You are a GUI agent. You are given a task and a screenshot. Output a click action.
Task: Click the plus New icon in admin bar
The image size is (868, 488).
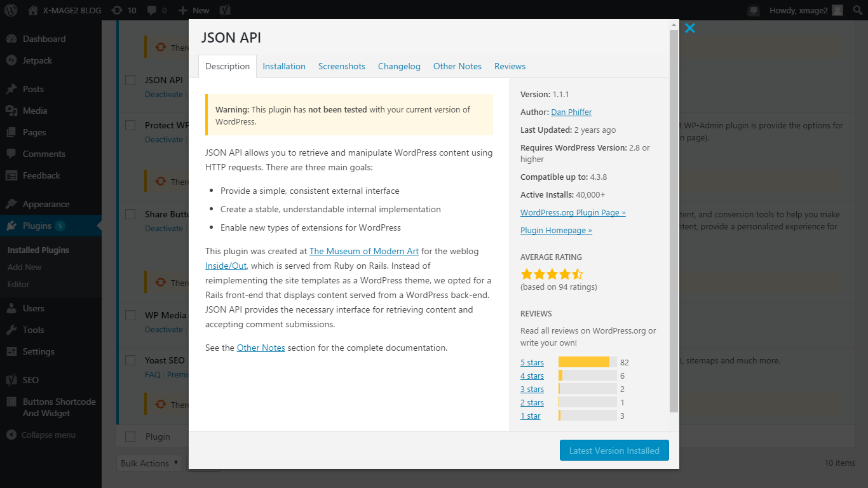click(x=183, y=10)
